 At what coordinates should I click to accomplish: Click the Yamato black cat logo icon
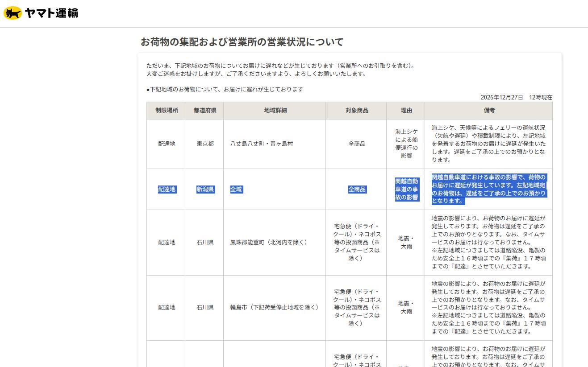pyautogui.click(x=13, y=13)
